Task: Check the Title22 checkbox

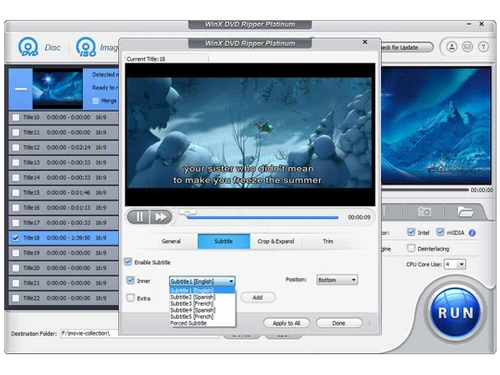Action: pyautogui.click(x=16, y=298)
